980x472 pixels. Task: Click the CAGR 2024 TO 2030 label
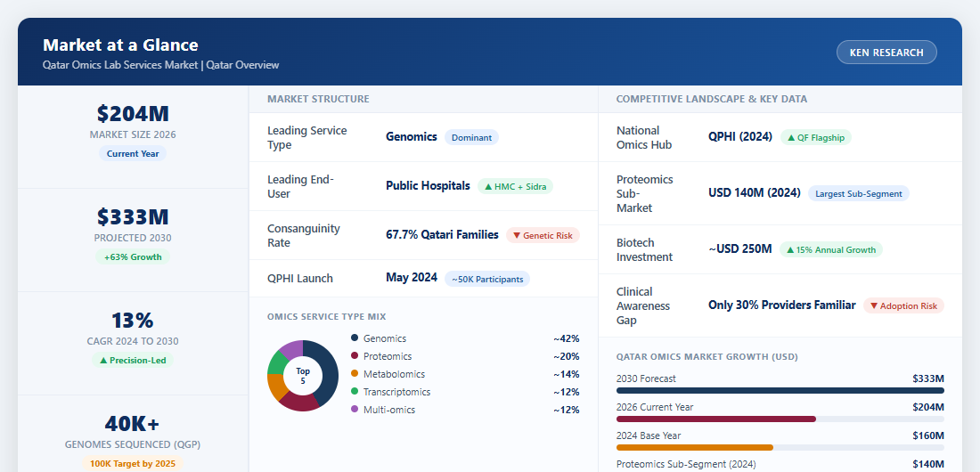pos(133,341)
